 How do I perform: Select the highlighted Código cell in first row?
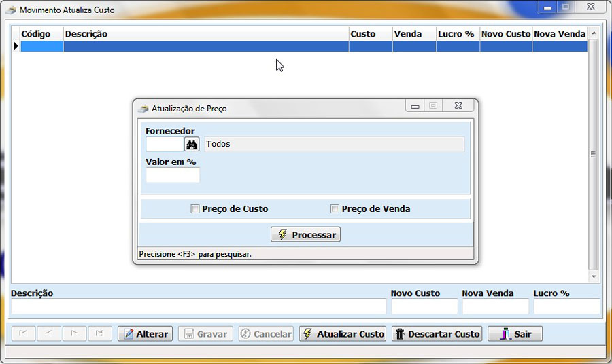pos(41,46)
